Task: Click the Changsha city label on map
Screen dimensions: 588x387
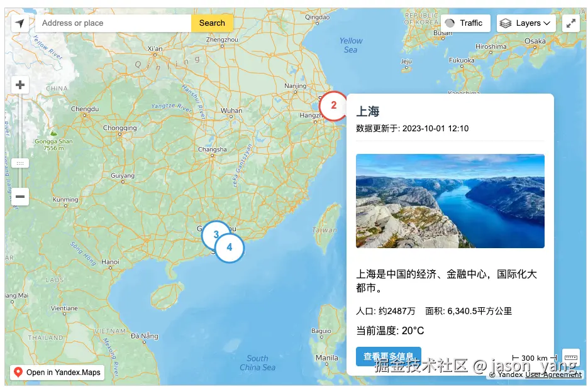Action: click(213, 150)
